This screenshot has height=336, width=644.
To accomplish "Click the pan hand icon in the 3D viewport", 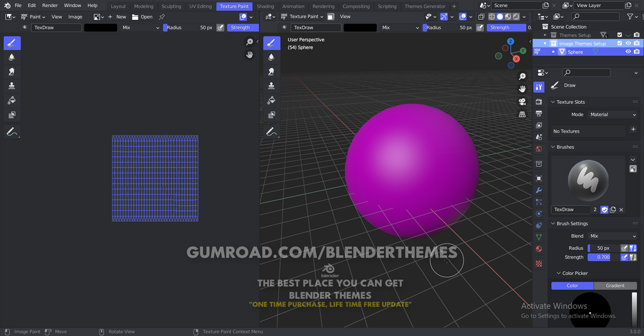I will click(x=522, y=89).
